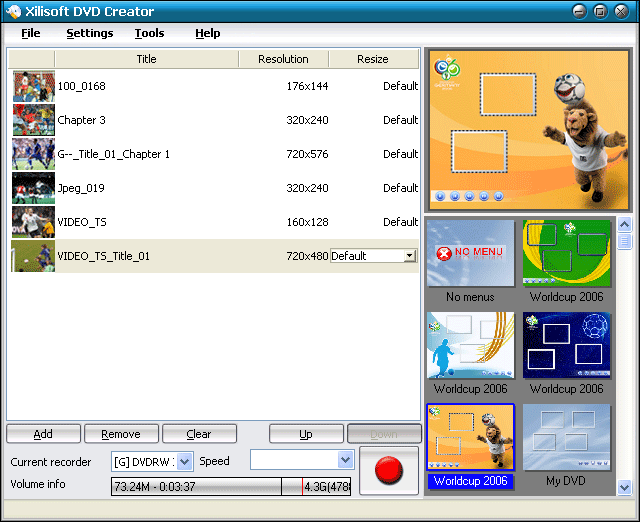The height and width of the screenshot is (522, 640).
Task: Select the Chapter 3 title text
Action: coord(82,120)
